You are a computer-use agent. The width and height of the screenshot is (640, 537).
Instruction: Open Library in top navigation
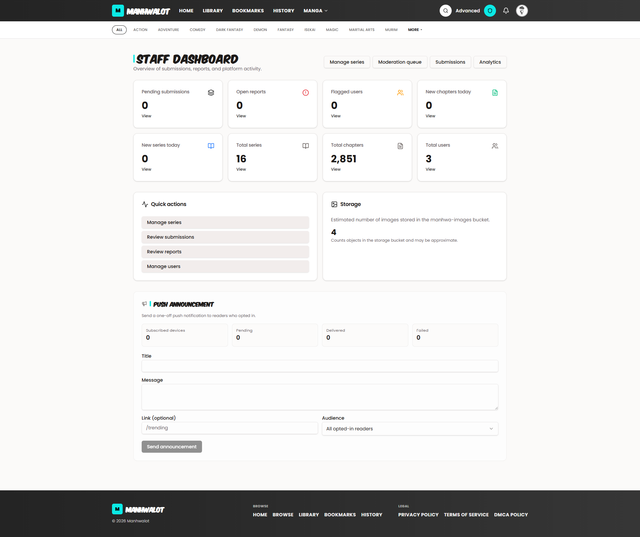pos(213,11)
